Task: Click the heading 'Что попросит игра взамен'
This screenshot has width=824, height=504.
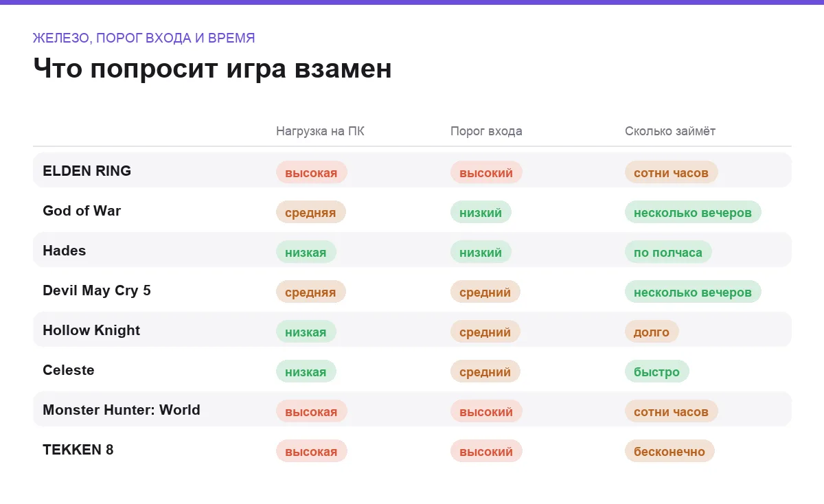Action: [x=212, y=69]
